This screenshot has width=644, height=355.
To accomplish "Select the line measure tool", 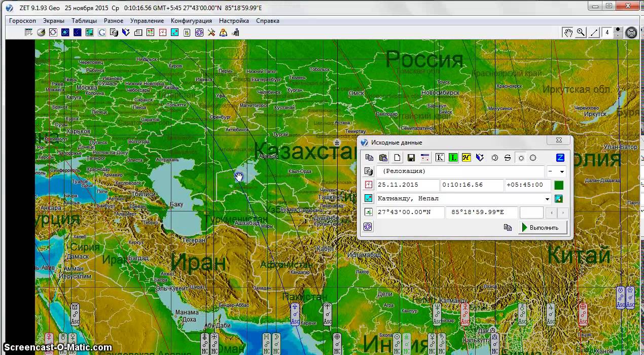I will tap(594, 32).
